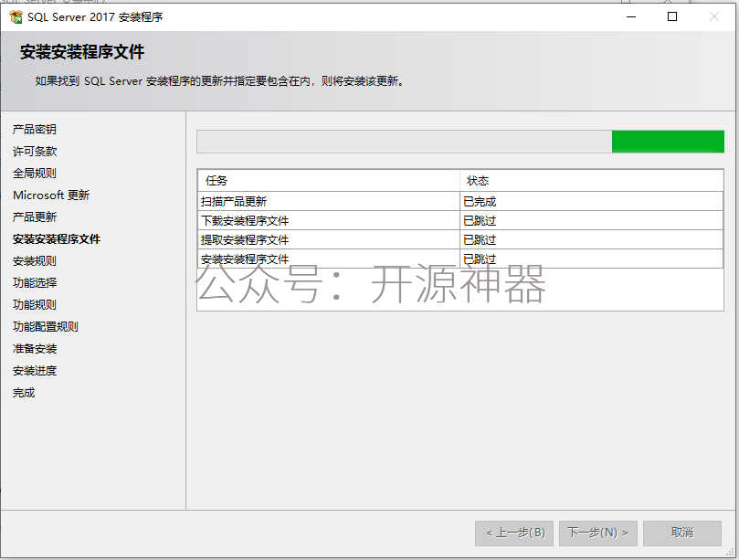
Task: Select the 准备安装 step in sidebar
Action: tap(35, 349)
